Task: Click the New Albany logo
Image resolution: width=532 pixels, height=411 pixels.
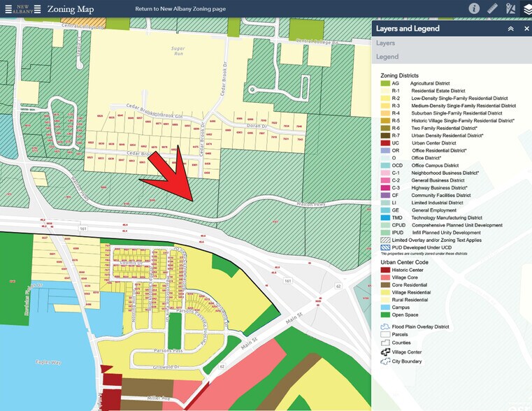Action: 16,9
